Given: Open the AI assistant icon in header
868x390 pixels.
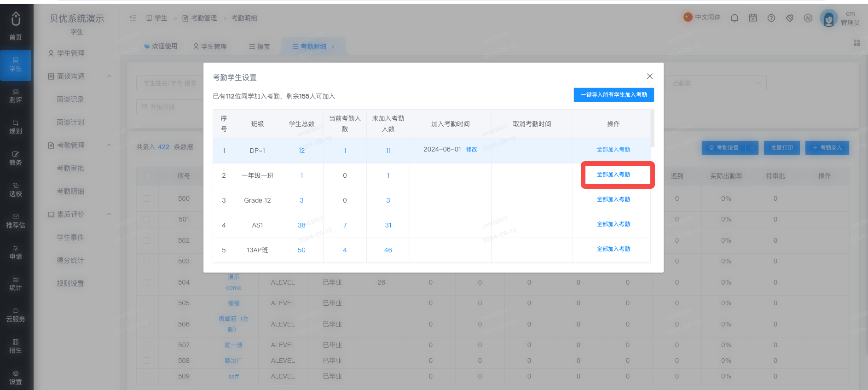Looking at the screenshot, I should [808, 18].
